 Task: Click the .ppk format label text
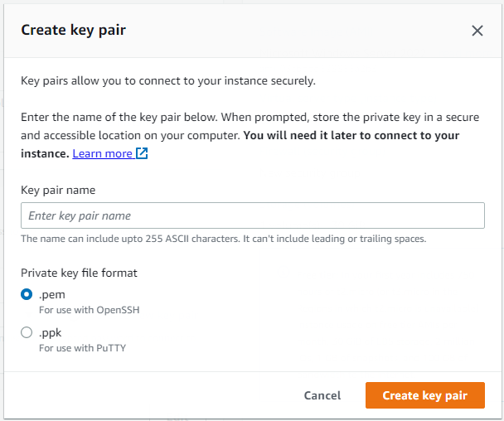50,332
